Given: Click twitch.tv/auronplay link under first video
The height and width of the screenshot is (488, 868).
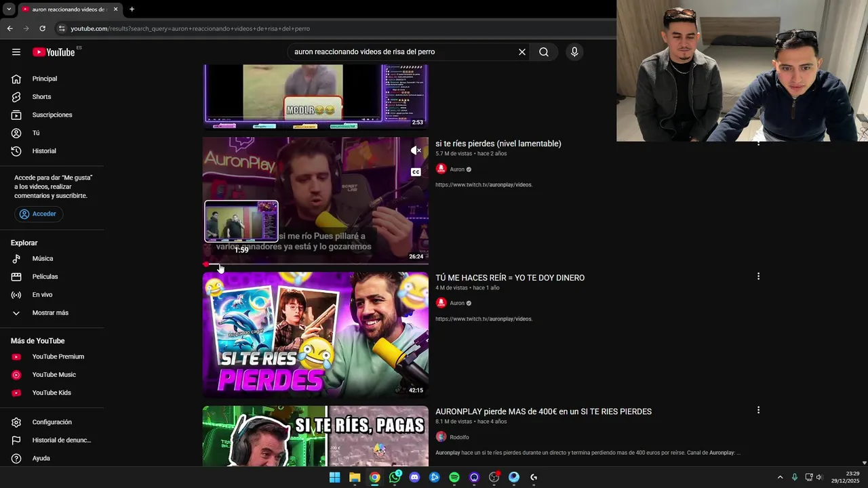Looking at the screenshot, I should (x=484, y=185).
